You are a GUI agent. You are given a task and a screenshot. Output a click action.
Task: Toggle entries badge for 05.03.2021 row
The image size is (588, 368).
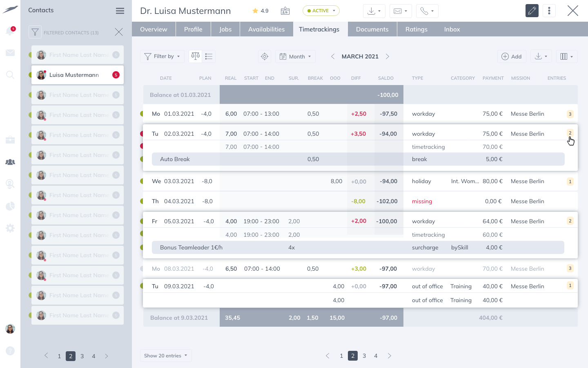coord(570,221)
